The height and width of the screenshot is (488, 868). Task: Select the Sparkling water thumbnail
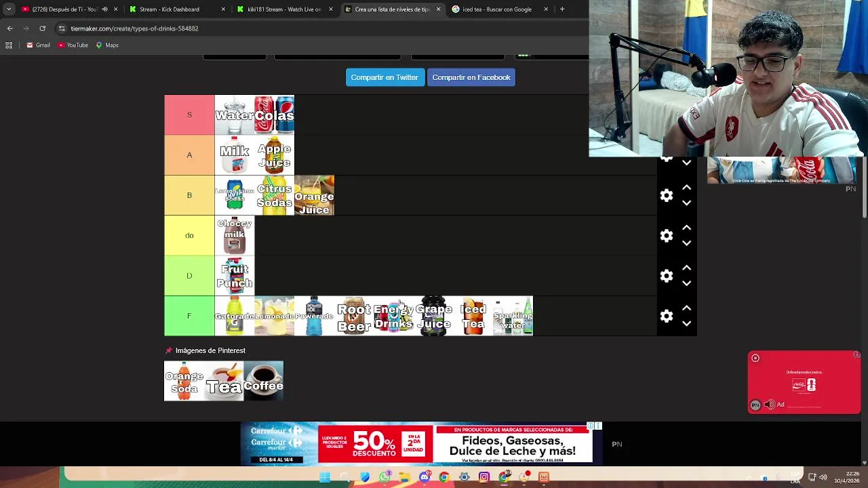tap(513, 316)
